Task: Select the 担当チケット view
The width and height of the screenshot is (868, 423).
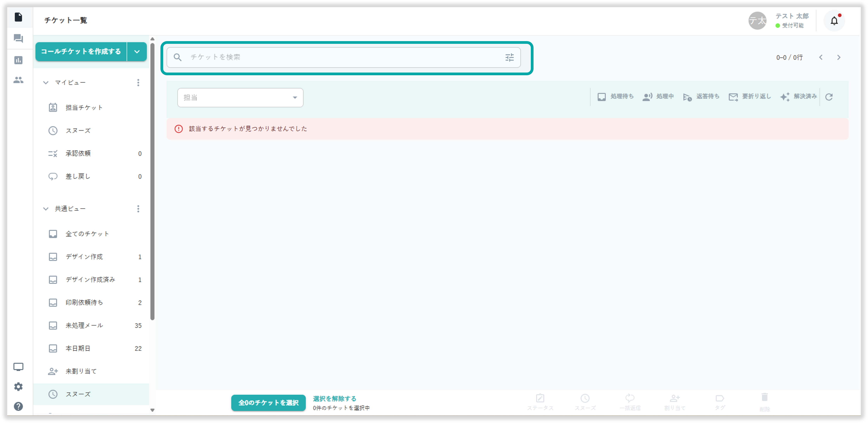Action: [84, 107]
